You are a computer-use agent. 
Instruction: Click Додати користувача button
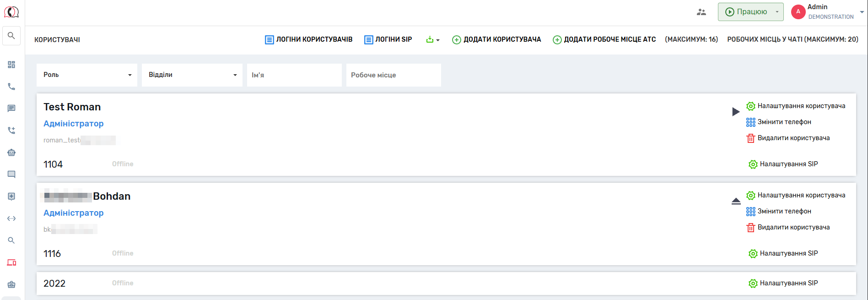click(496, 40)
